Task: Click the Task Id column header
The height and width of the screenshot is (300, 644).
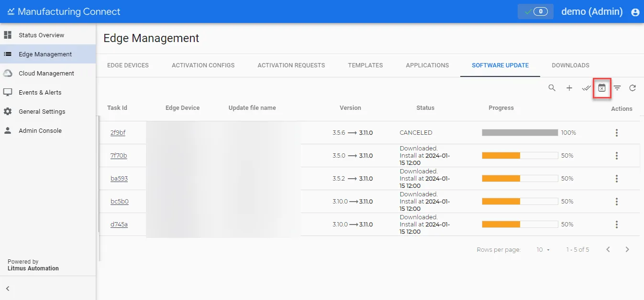Action: 117,108
